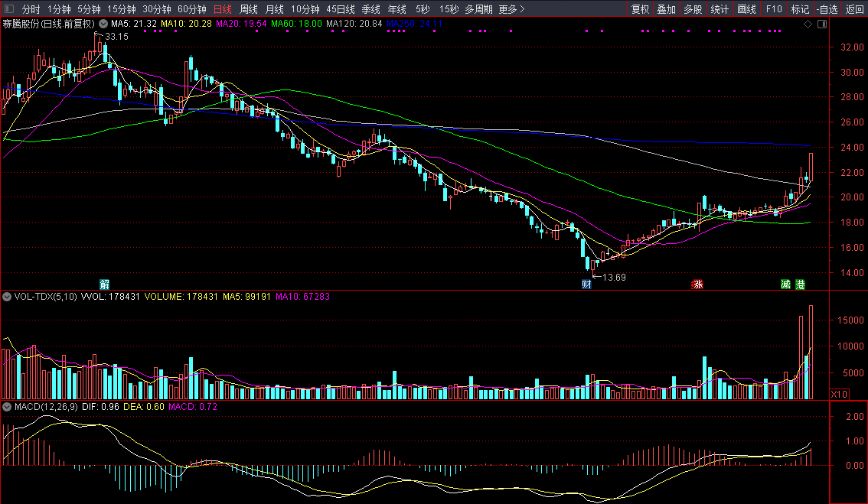Switch to 5秒 period
This screenshot has width=868, height=504.
[x=423, y=9]
